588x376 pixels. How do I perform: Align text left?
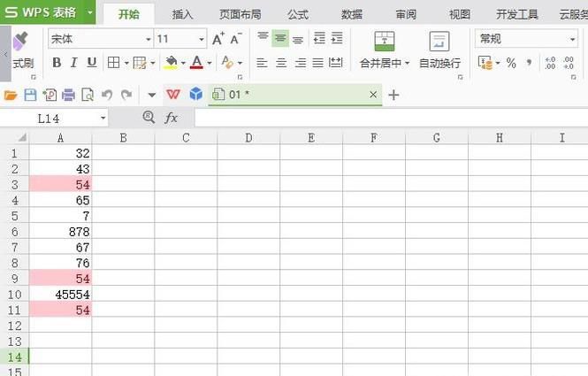point(262,63)
